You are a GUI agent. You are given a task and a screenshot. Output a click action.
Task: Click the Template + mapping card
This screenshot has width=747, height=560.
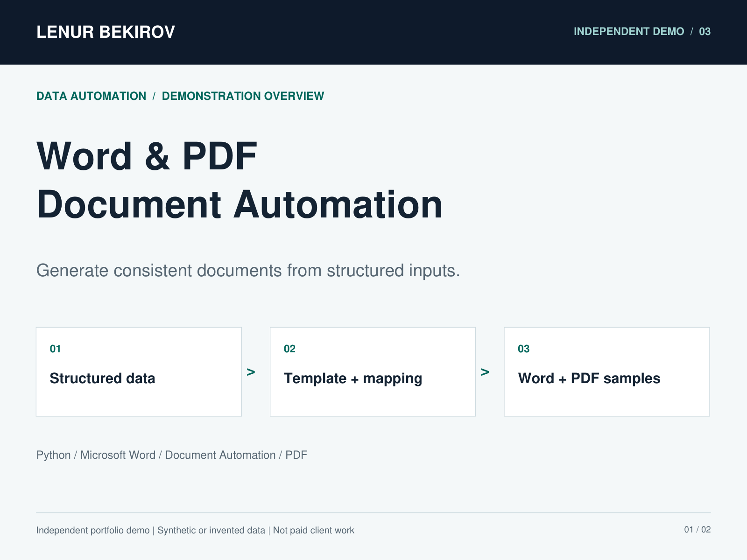point(373,371)
